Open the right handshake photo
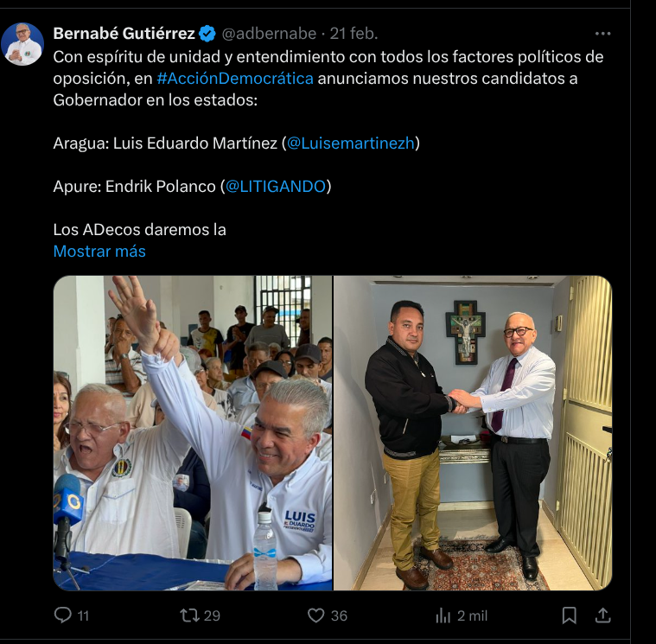 pos(473,433)
